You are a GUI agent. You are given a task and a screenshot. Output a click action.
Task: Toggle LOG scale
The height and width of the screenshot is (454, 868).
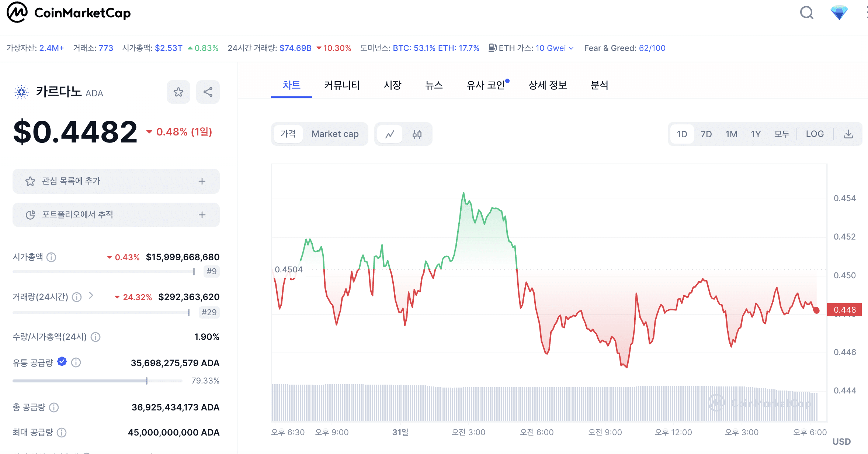(x=815, y=134)
